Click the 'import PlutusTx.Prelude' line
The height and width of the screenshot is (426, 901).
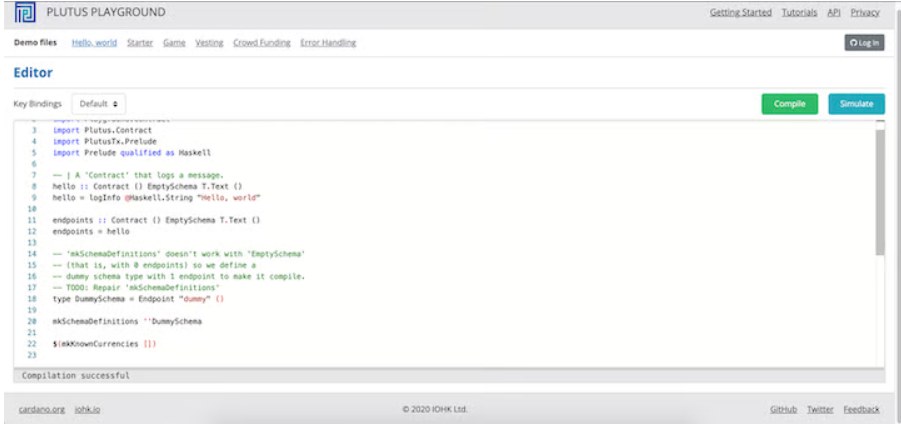pos(104,141)
